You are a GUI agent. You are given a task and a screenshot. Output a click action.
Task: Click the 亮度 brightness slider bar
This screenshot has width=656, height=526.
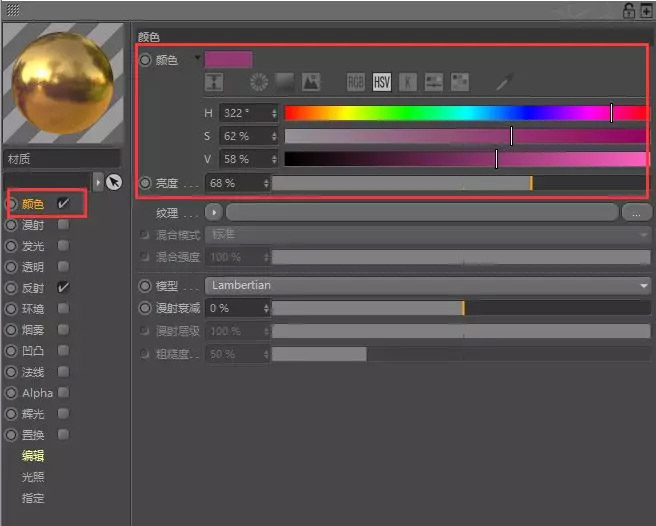point(459,183)
